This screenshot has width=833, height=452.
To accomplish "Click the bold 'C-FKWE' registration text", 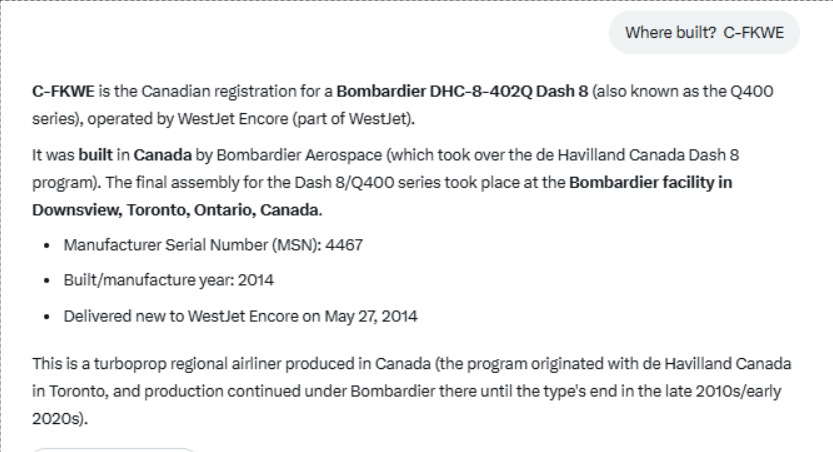I will pyautogui.click(x=63, y=91).
